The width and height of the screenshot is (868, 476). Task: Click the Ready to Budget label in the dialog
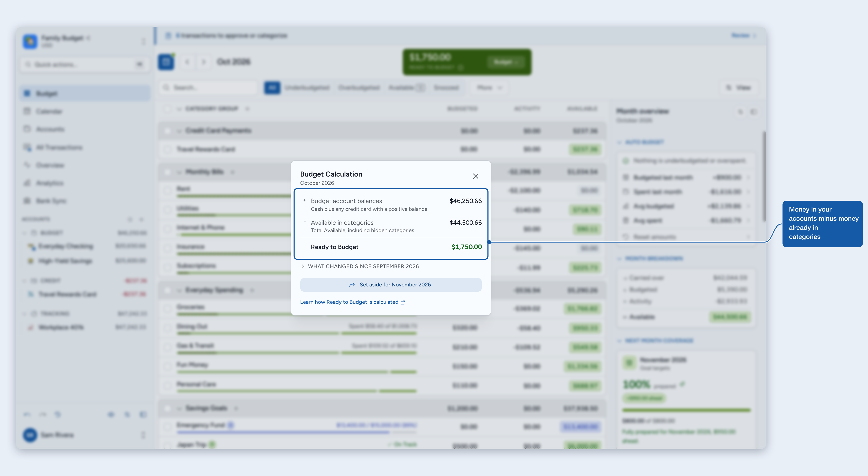(x=334, y=247)
